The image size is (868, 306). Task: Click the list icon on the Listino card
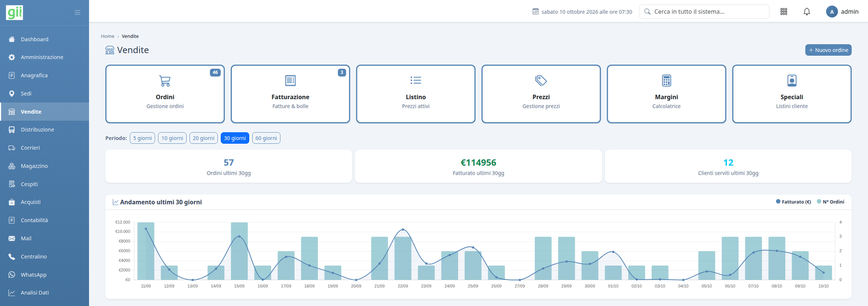click(416, 80)
